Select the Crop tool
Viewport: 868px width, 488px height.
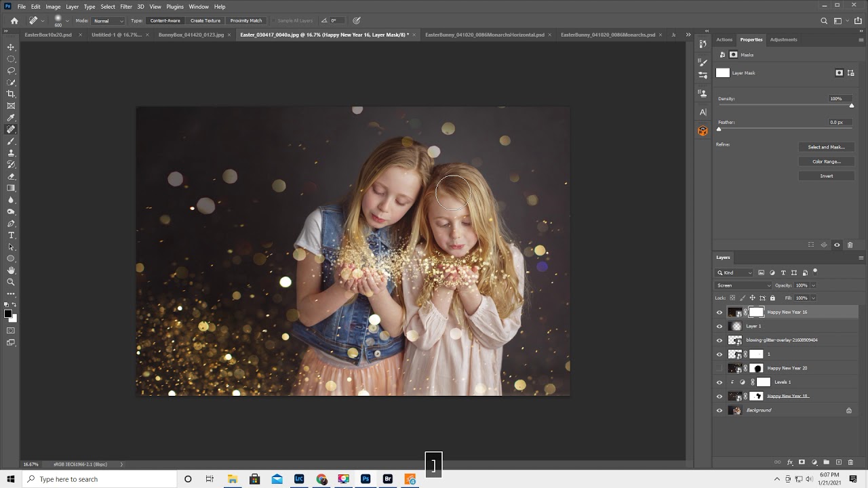click(11, 94)
